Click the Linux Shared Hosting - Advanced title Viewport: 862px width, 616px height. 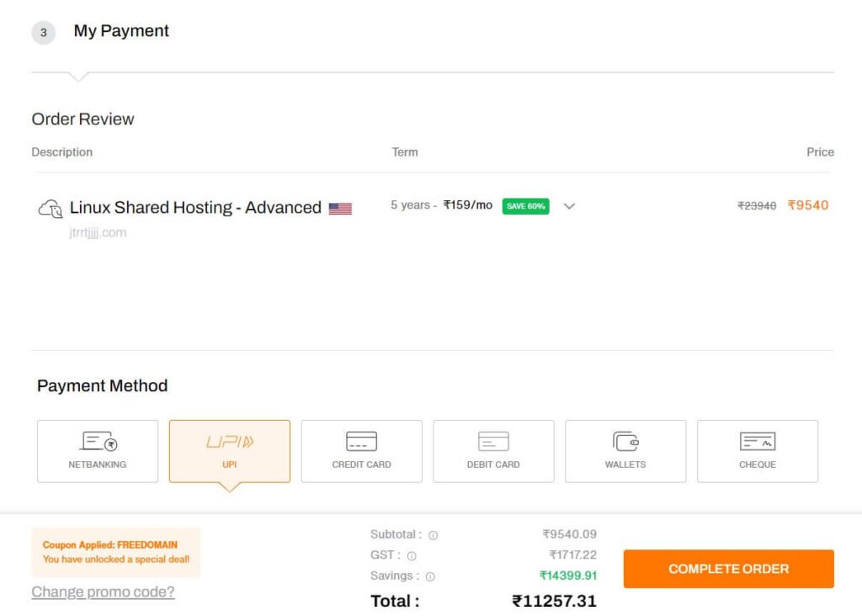click(x=195, y=208)
